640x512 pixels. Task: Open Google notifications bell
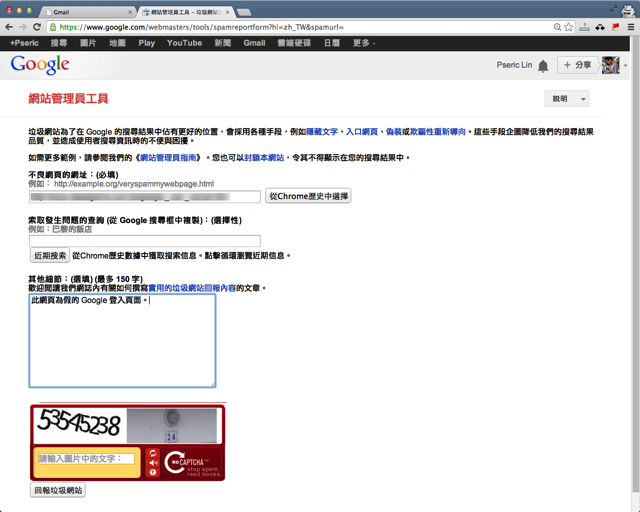(543, 66)
